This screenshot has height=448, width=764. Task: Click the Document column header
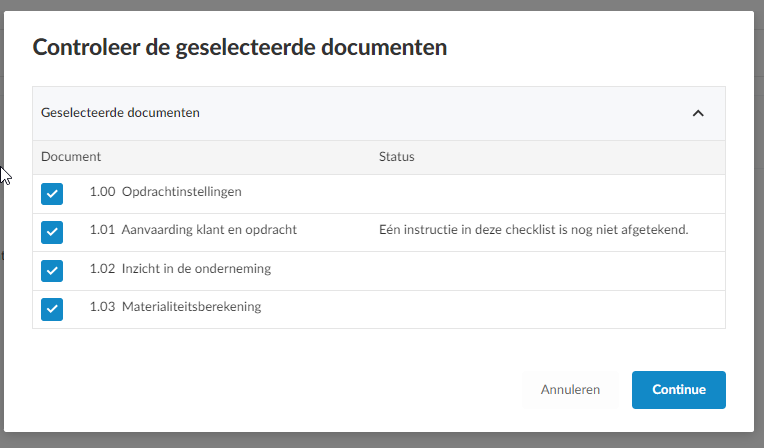(x=71, y=156)
